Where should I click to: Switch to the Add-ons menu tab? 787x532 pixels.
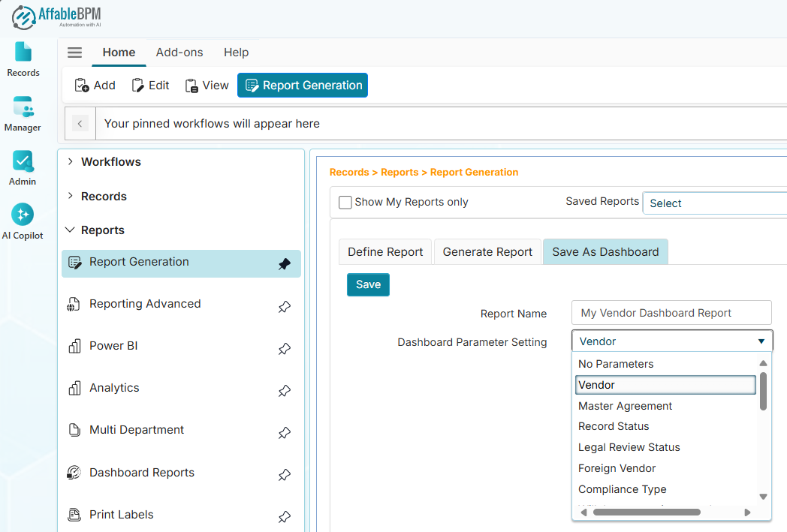tap(179, 53)
